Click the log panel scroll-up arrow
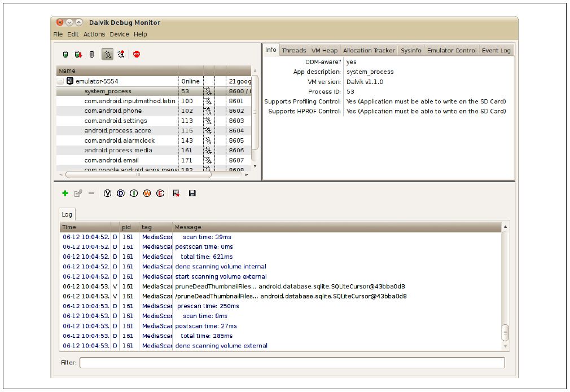This screenshot has height=392, width=570. (505, 227)
